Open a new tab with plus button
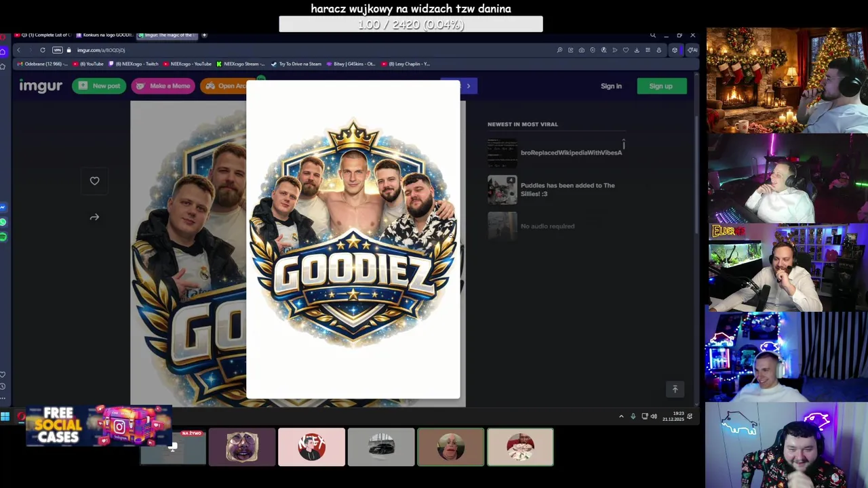The height and width of the screenshot is (488, 868). pos(204,35)
